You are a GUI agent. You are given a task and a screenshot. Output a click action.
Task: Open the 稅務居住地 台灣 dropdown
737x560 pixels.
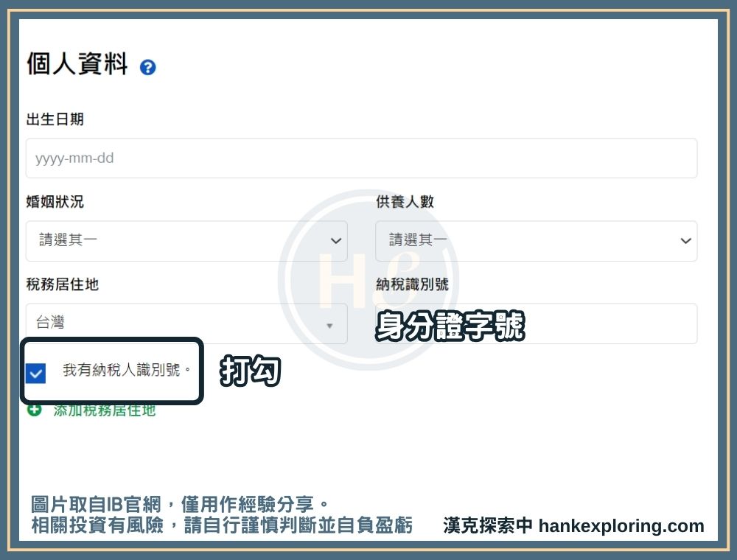(x=186, y=323)
